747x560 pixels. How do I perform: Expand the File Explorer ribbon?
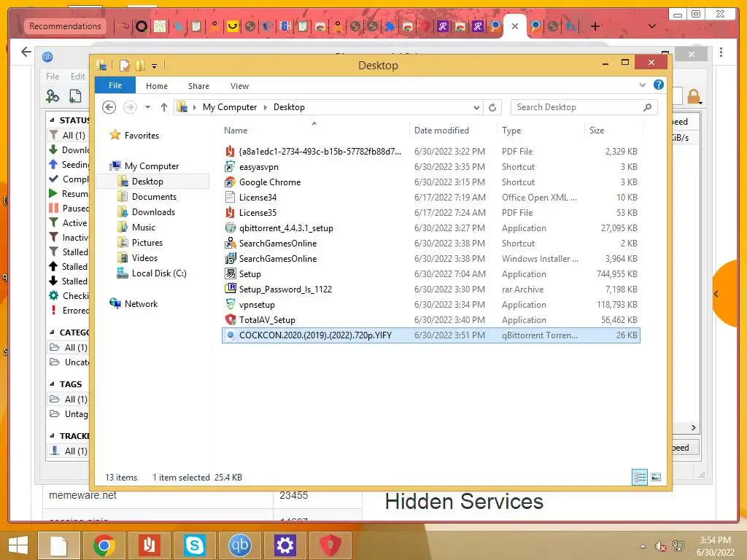pyautogui.click(x=642, y=85)
